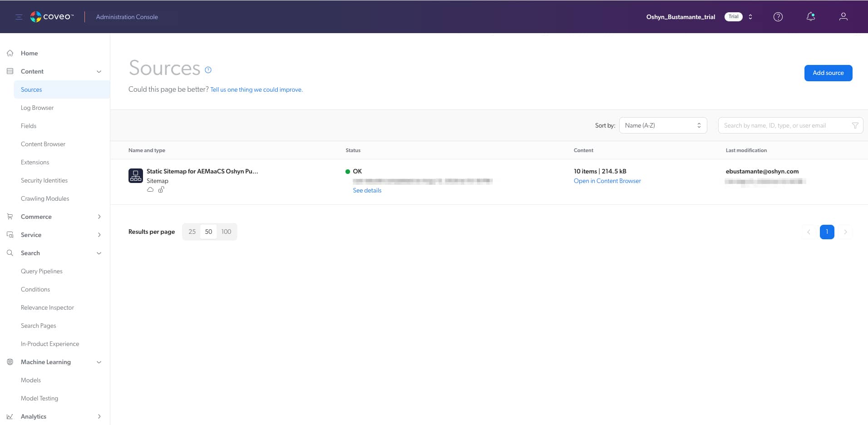This screenshot has height=425, width=868.
Task: Switch to Query Pipelines
Action: point(41,271)
